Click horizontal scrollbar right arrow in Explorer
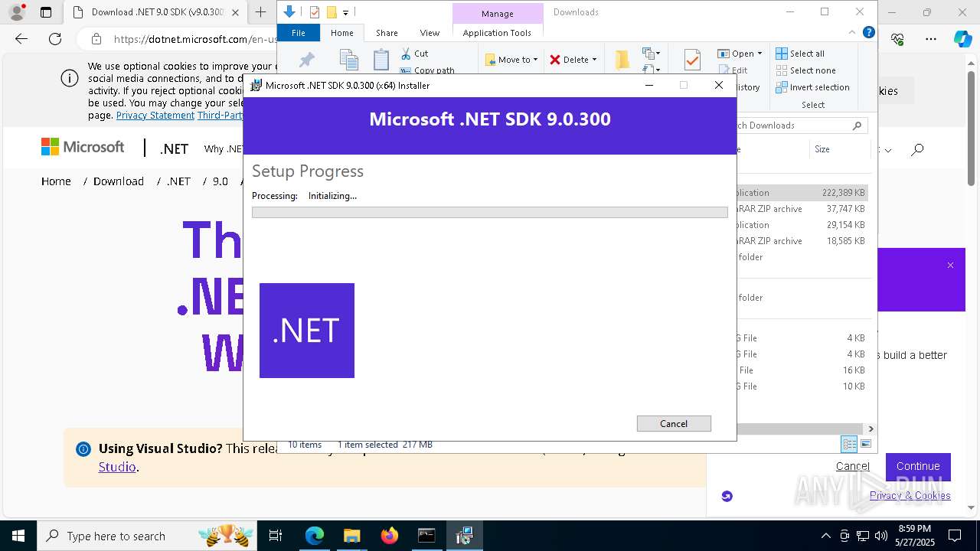 click(x=871, y=429)
